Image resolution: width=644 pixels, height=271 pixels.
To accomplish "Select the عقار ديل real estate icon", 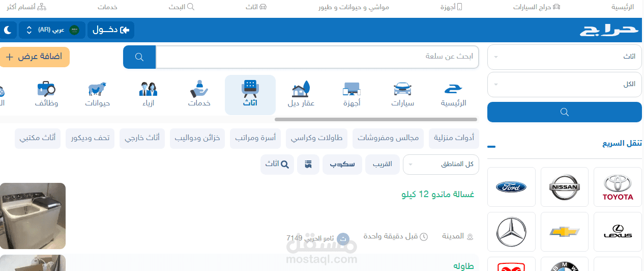I will (x=301, y=95).
